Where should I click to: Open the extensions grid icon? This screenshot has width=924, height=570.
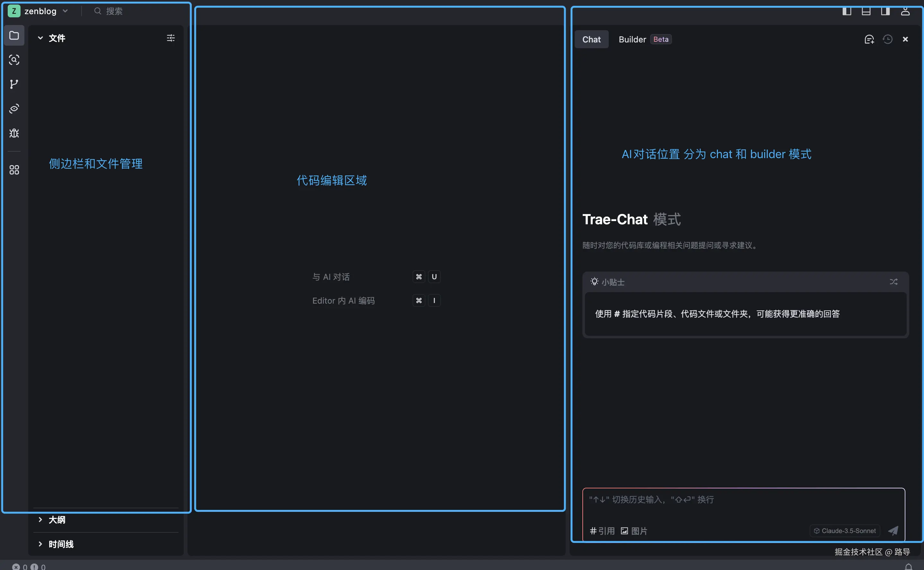pyautogui.click(x=14, y=170)
